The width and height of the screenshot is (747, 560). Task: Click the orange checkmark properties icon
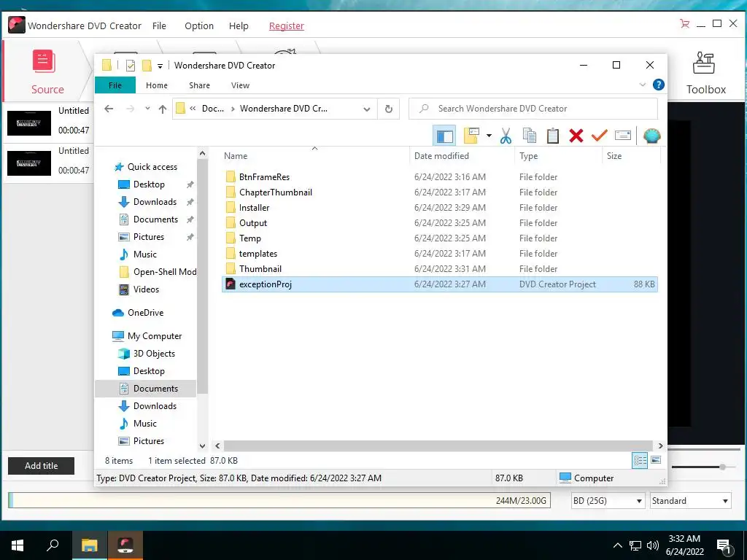pos(600,136)
